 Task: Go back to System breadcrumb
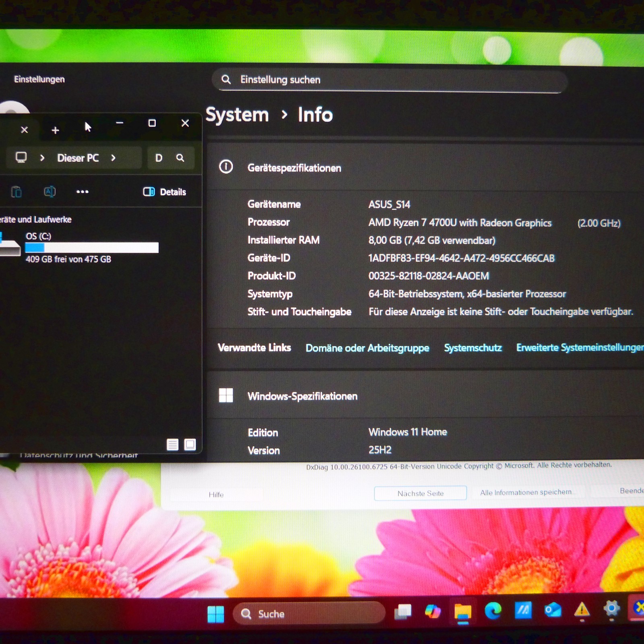click(x=237, y=115)
